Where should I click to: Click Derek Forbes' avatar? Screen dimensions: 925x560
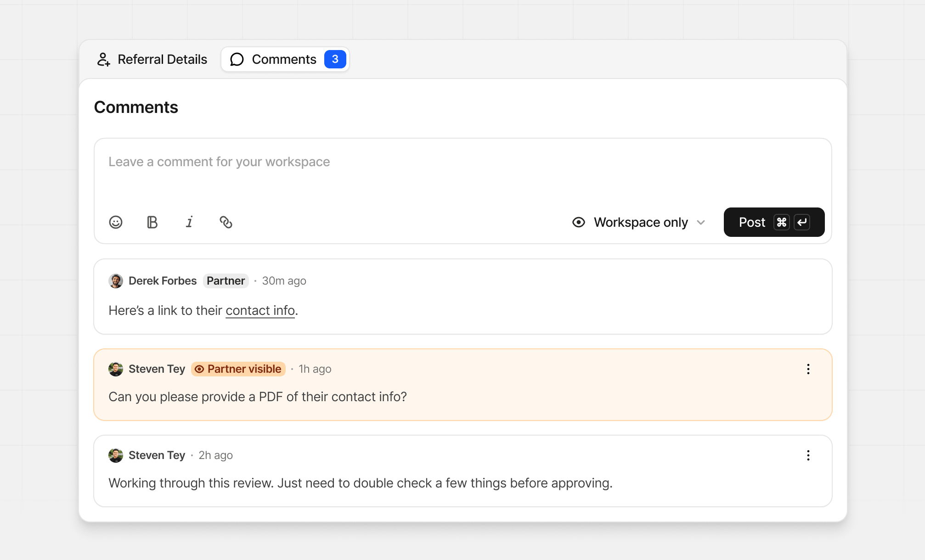(x=116, y=281)
